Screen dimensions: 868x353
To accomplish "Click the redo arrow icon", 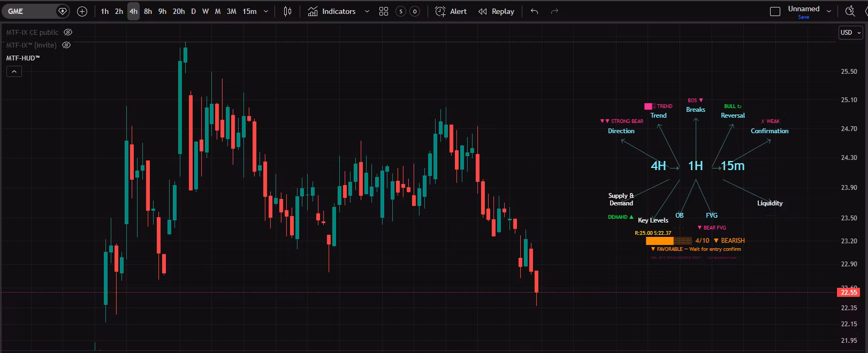I will click(554, 11).
